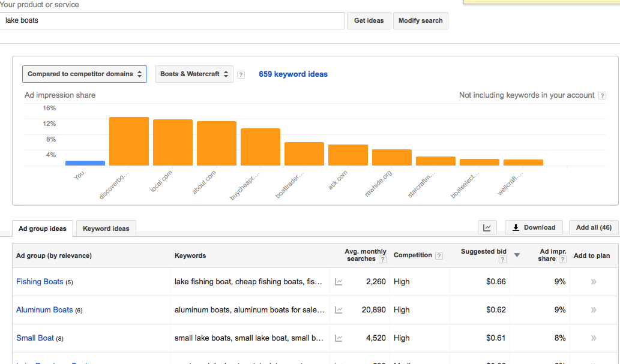Expand Boats & Watercraft category dropdown
The height and width of the screenshot is (364, 620).
(x=194, y=74)
